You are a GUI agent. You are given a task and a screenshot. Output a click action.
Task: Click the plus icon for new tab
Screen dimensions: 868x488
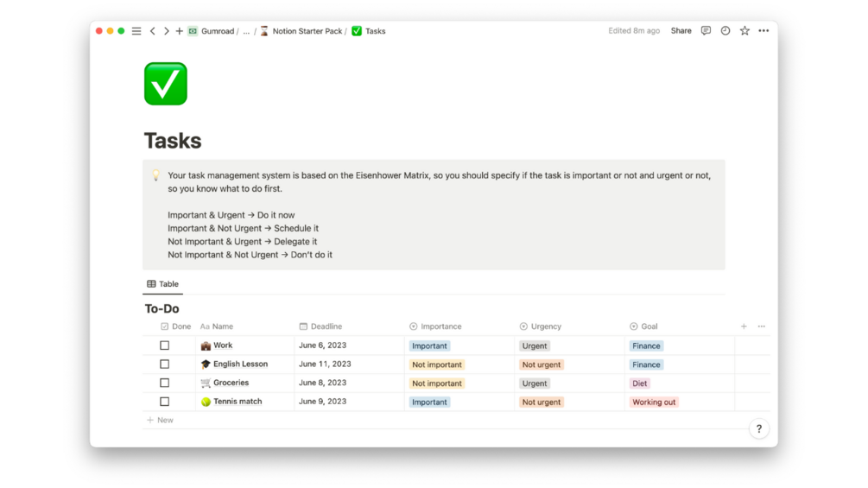pyautogui.click(x=179, y=31)
